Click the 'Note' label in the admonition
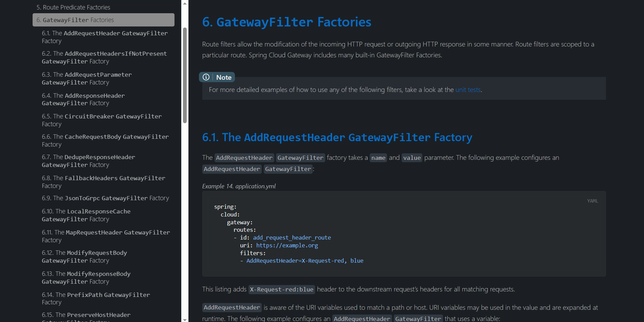The height and width of the screenshot is (322, 644). coord(224,77)
